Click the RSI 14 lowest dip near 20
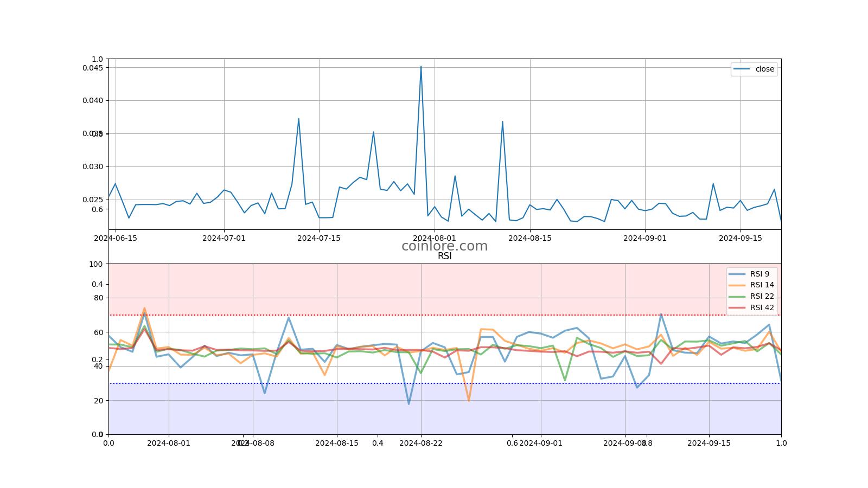The width and height of the screenshot is (868, 488). [x=469, y=400]
